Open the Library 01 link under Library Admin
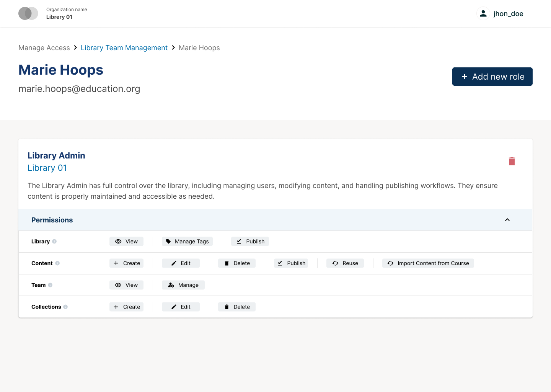 click(x=47, y=168)
